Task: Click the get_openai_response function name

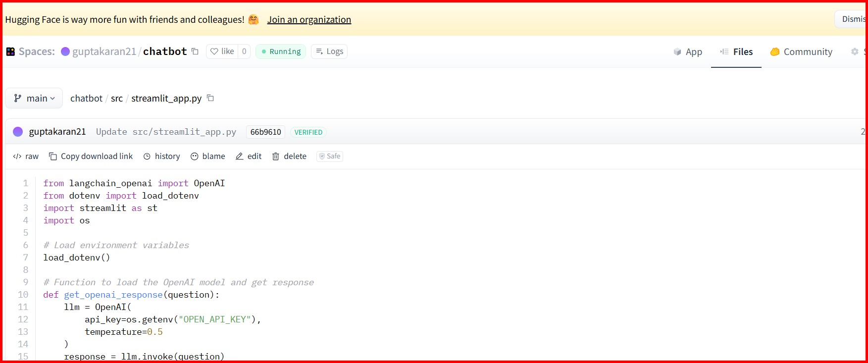Action: [x=113, y=295]
